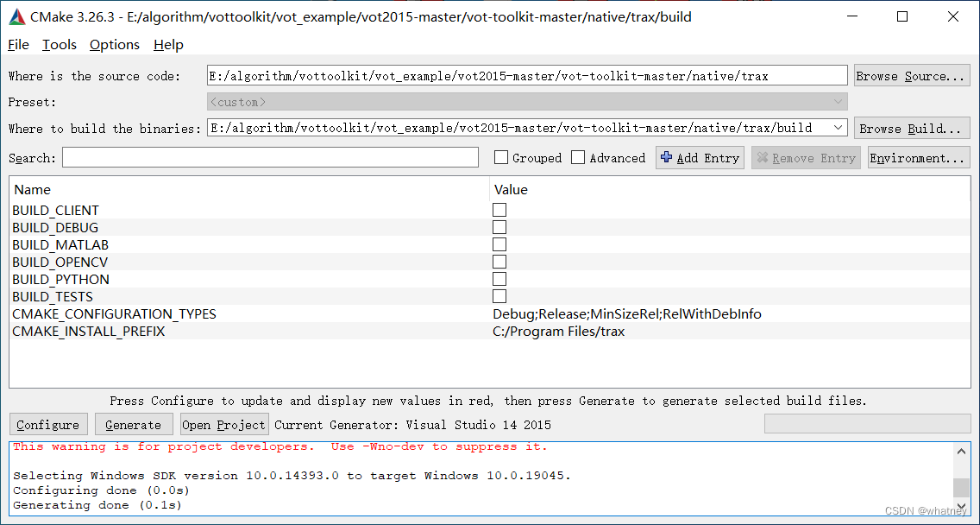Click the output log scrollbar thumb
This screenshot has width=980, height=525.
coord(961,488)
